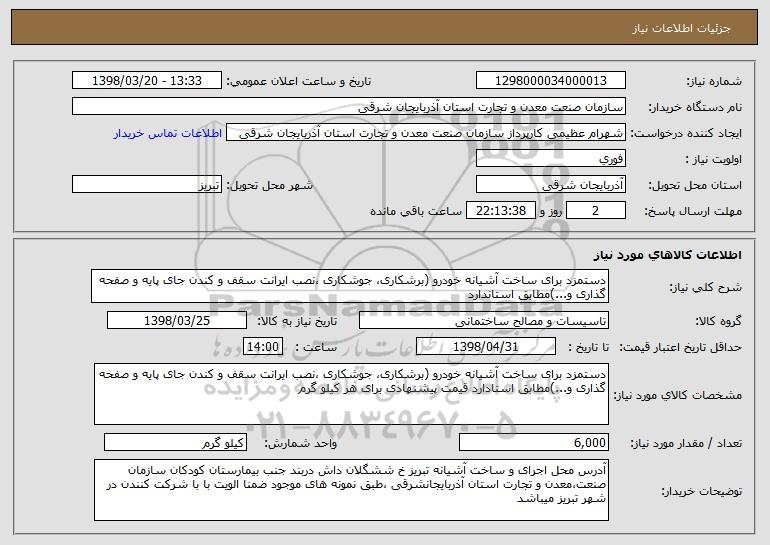This screenshot has height=545, width=770.
Task: Click the روز و text beside days field
Action: click(x=550, y=211)
